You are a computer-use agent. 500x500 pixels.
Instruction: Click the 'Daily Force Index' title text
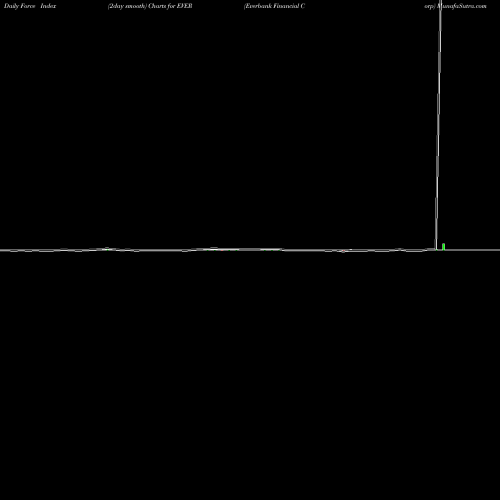[30, 6]
